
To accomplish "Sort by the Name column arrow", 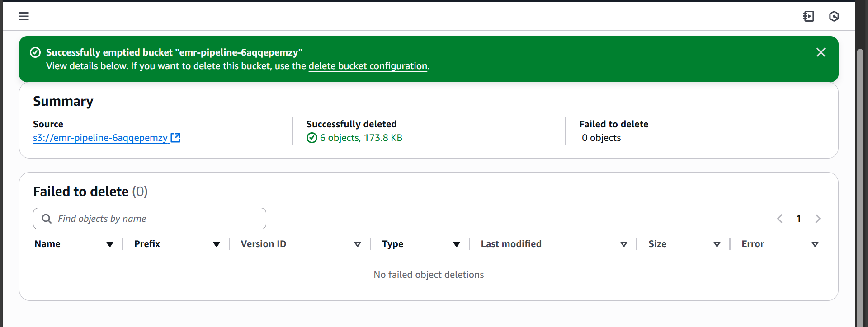I will click(110, 244).
